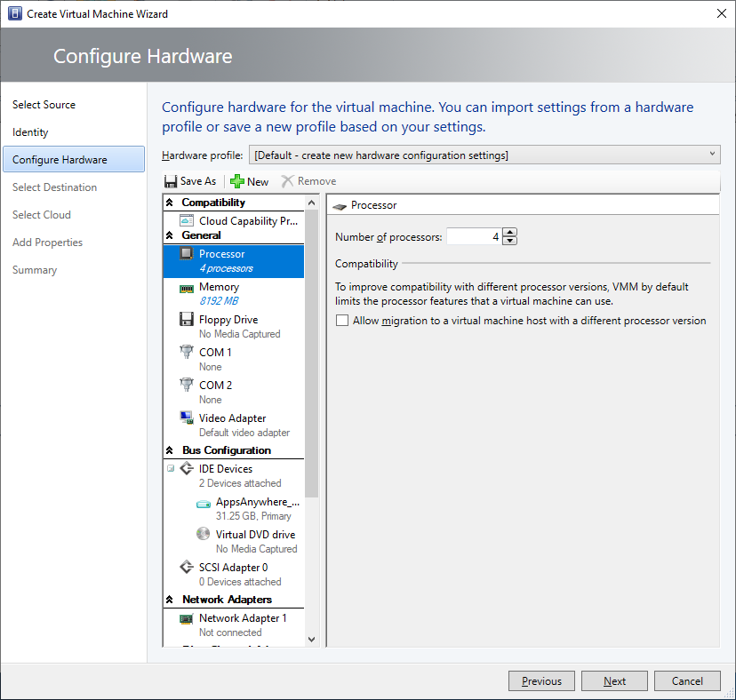Click the SCSI Adapter 0 icon
The width and height of the screenshot is (736, 700).
pyautogui.click(x=187, y=568)
